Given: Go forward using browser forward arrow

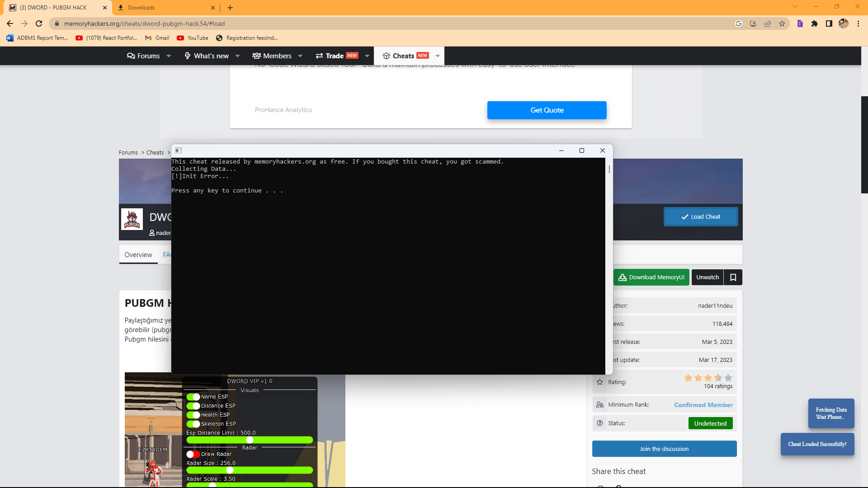Looking at the screenshot, I should pyautogui.click(x=24, y=23).
